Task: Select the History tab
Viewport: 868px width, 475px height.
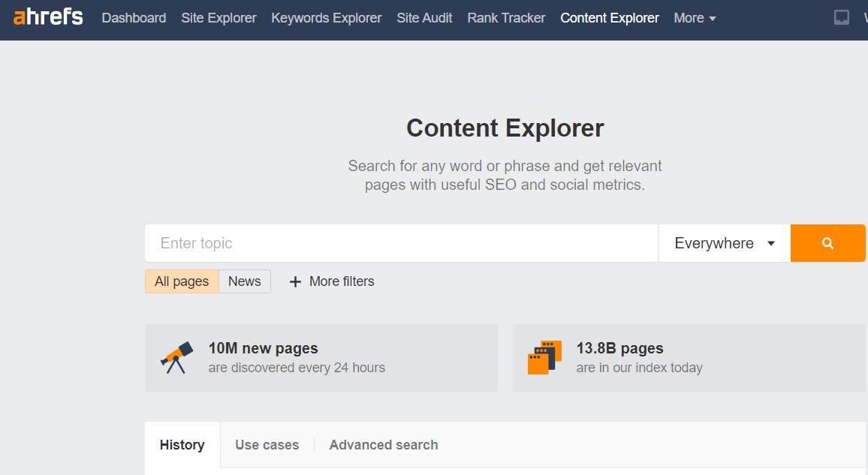Action: point(182,444)
